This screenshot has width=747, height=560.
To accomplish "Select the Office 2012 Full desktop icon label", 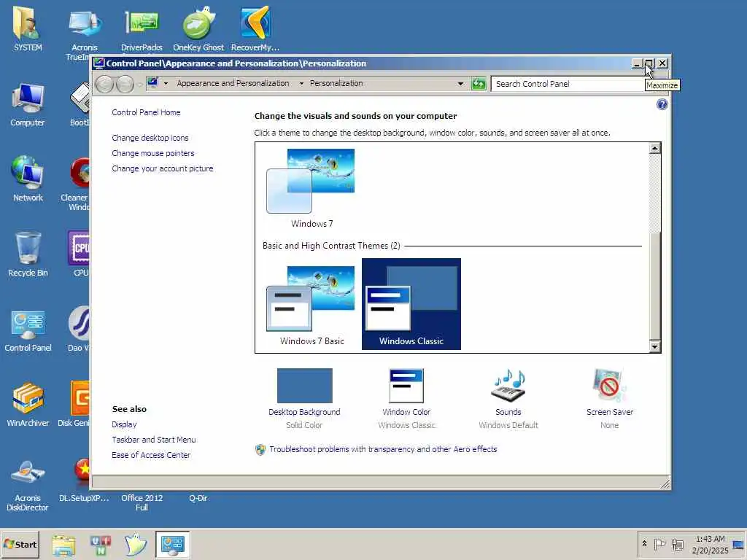I will [x=142, y=502].
